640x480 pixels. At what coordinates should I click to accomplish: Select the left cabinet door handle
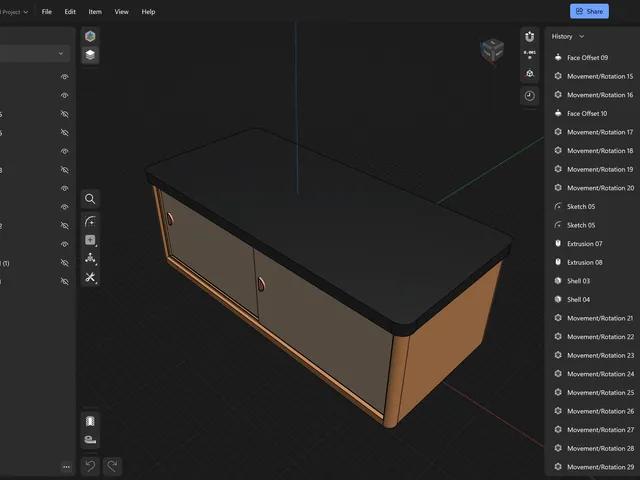(170, 219)
